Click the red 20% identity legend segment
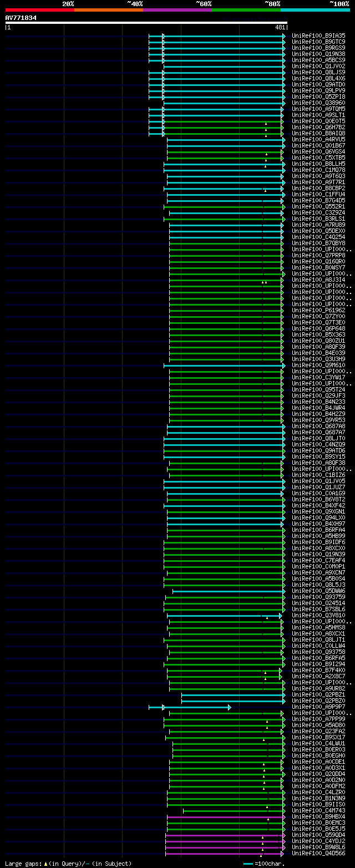 click(39, 10)
